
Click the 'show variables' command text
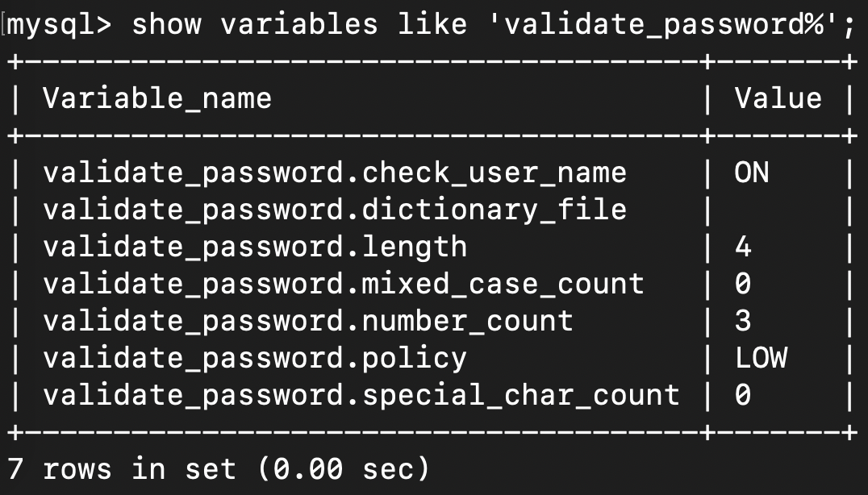click(255, 25)
